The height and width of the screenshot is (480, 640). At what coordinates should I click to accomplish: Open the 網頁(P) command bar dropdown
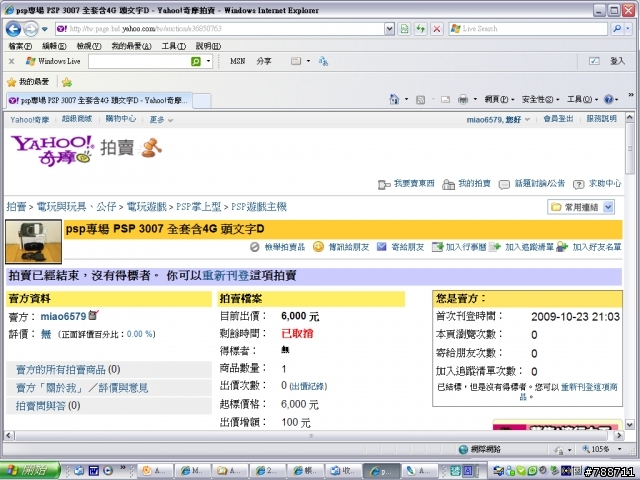click(x=499, y=99)
